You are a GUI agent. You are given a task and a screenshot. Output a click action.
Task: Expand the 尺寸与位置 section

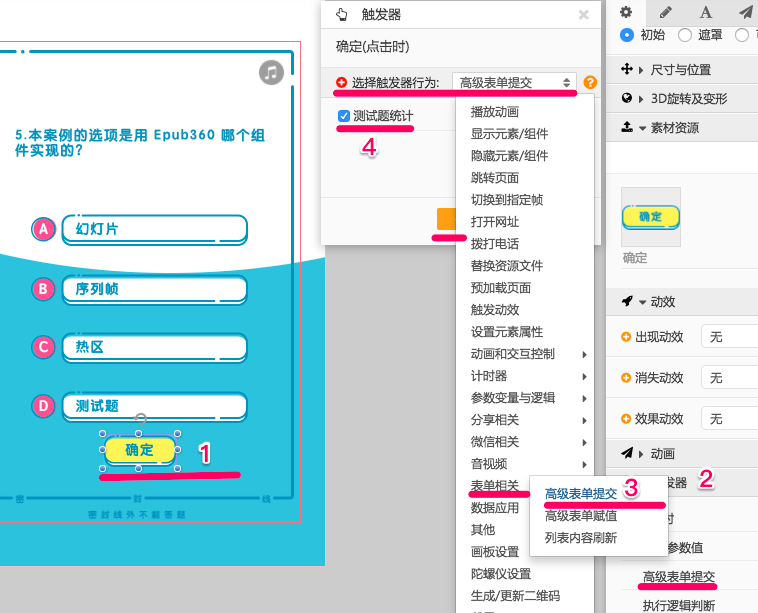pyautogui.click(x=680, y=70)
